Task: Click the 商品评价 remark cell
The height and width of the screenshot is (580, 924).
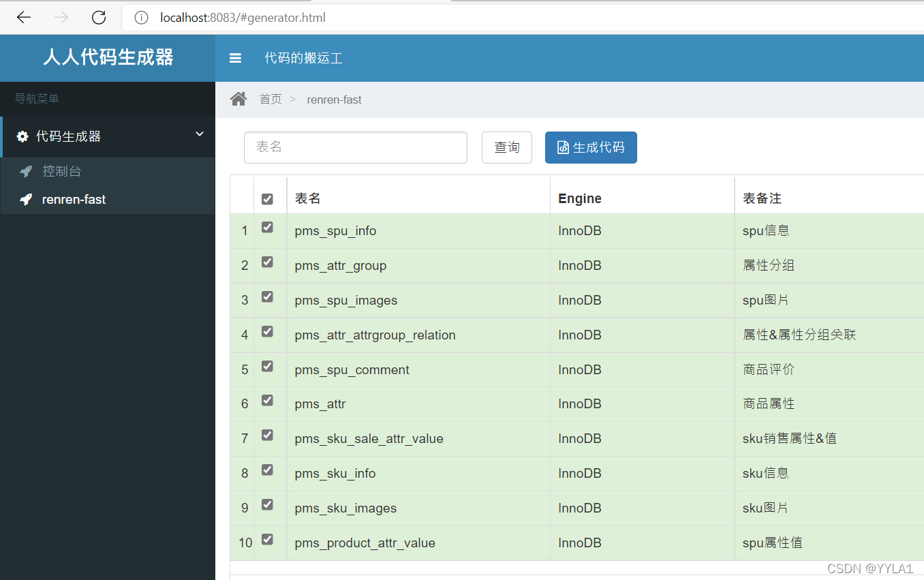Action: (x=829, y=370)
